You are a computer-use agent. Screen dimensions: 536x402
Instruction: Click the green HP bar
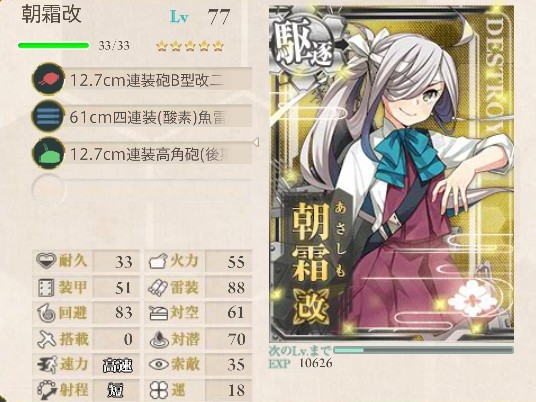(54, 45)
